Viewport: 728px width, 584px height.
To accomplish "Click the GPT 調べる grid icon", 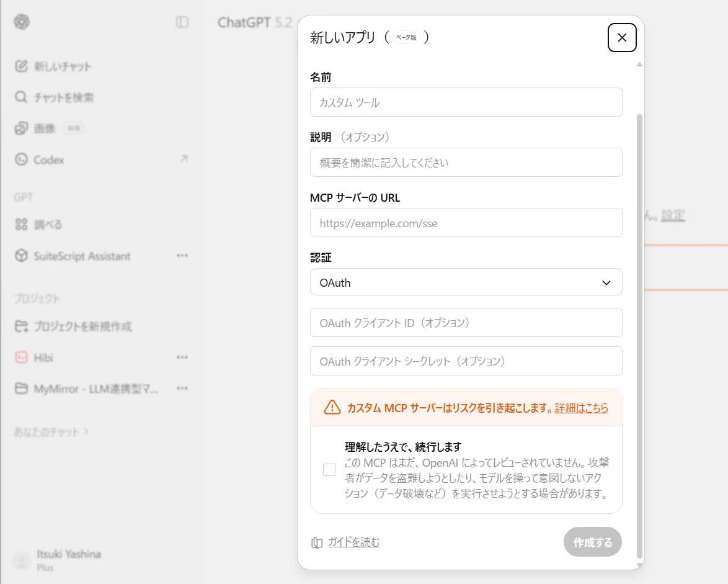I will pos(21,225).
